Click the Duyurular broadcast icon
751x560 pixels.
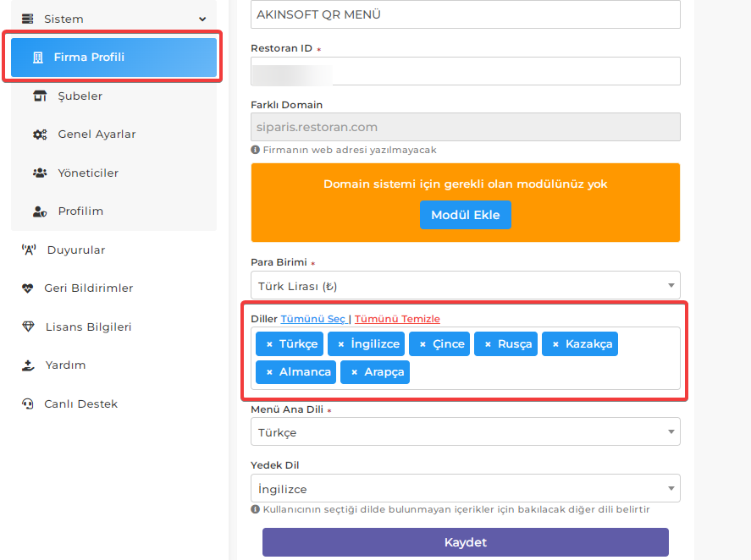point(29,250)
